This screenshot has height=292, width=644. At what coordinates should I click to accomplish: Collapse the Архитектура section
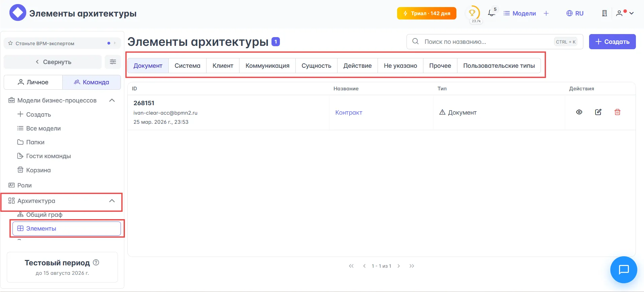[112, 201]
